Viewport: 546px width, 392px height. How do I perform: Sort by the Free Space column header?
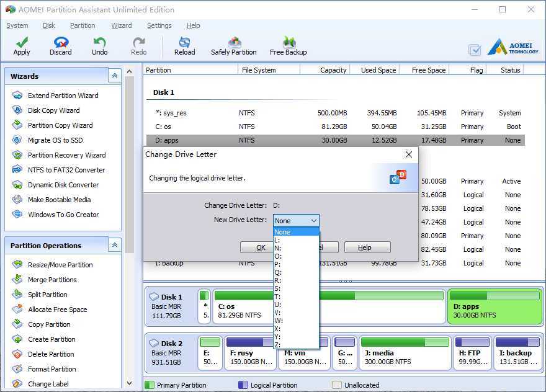pyautogui.click(x=424, y=70)
